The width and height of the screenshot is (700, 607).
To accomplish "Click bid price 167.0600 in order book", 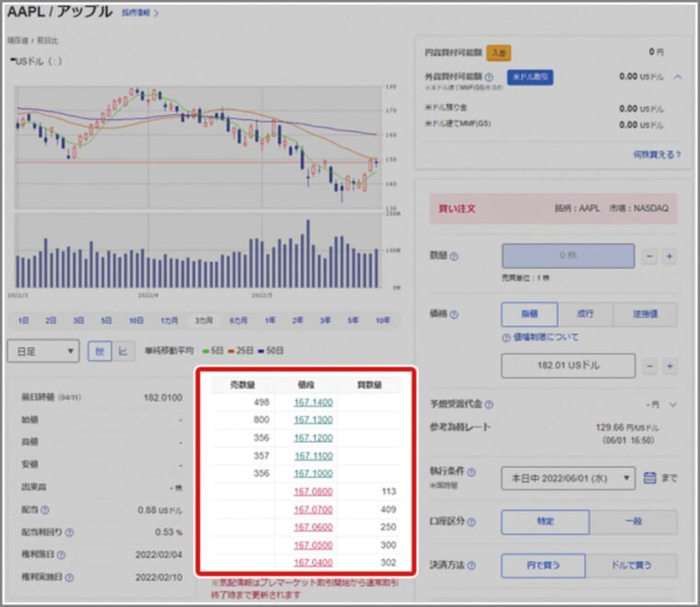I will (x=313, y=528).
